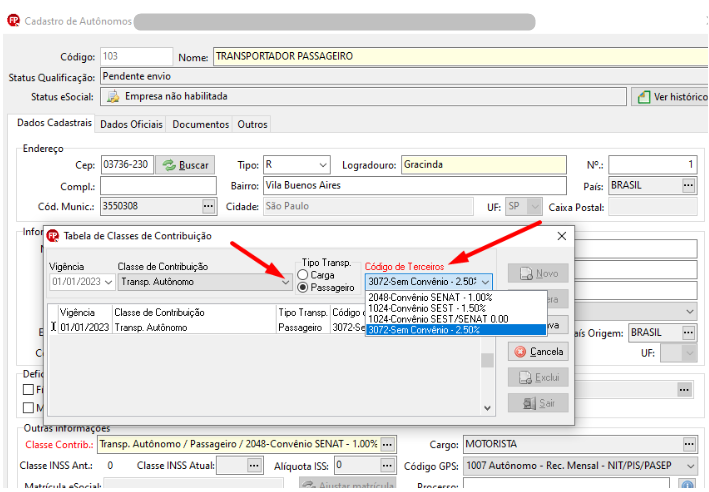Switch to Dados Oficiais tab

pyautogui.click(x=131, y=124)
